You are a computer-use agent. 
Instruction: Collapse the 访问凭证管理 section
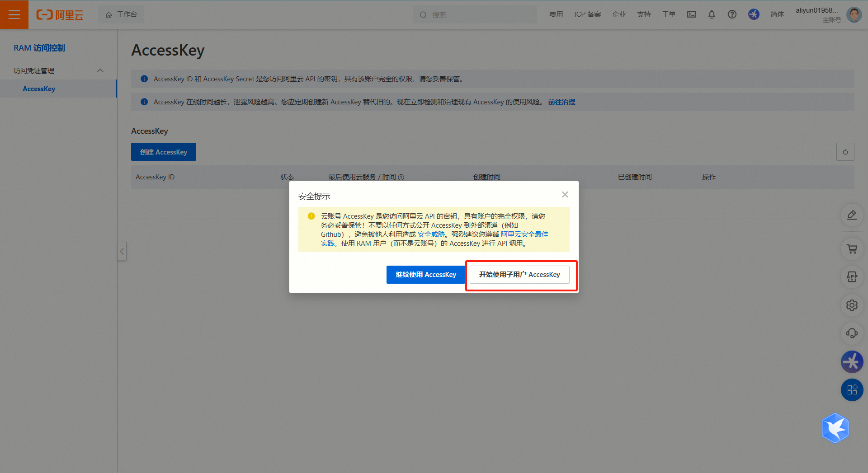tap(59, 70)
